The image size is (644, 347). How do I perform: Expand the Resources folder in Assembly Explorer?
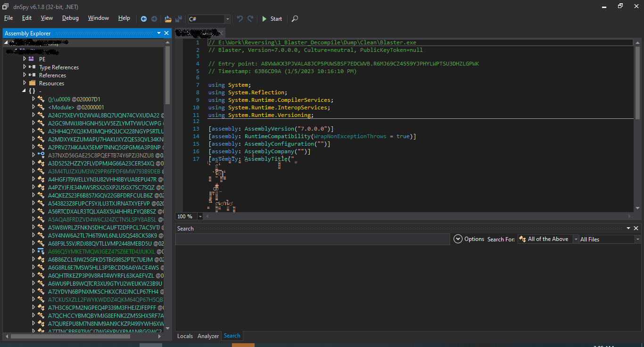click(x=24, y=83)
